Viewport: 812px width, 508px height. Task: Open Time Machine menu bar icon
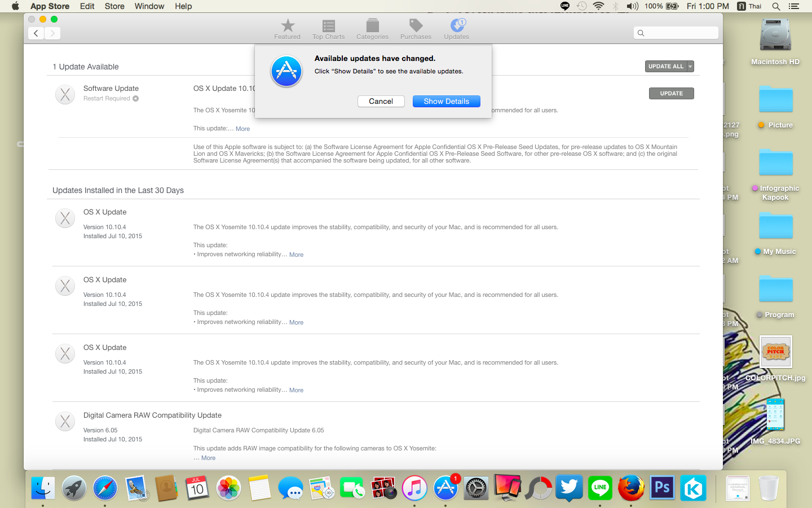coord(582,6)
